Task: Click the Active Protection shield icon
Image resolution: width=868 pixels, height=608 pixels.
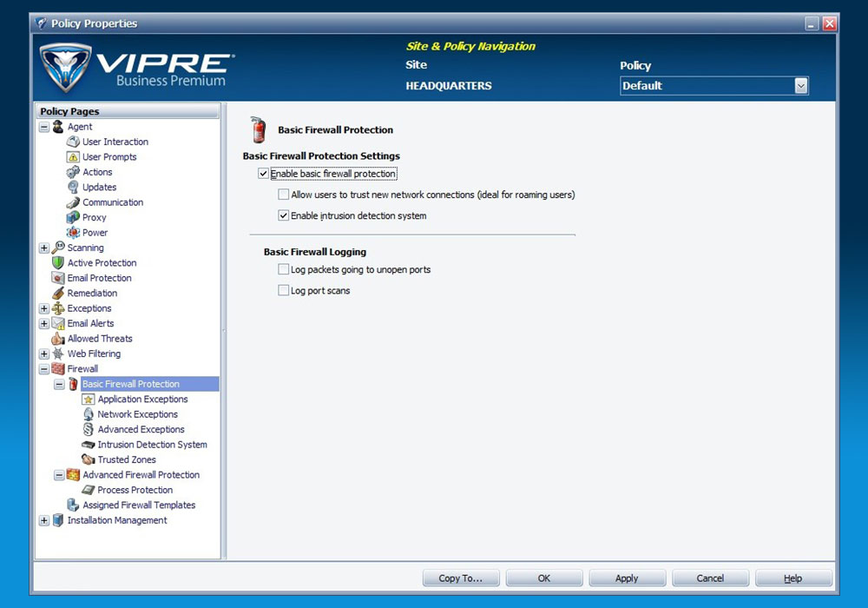Action: [x=58, y=263]
